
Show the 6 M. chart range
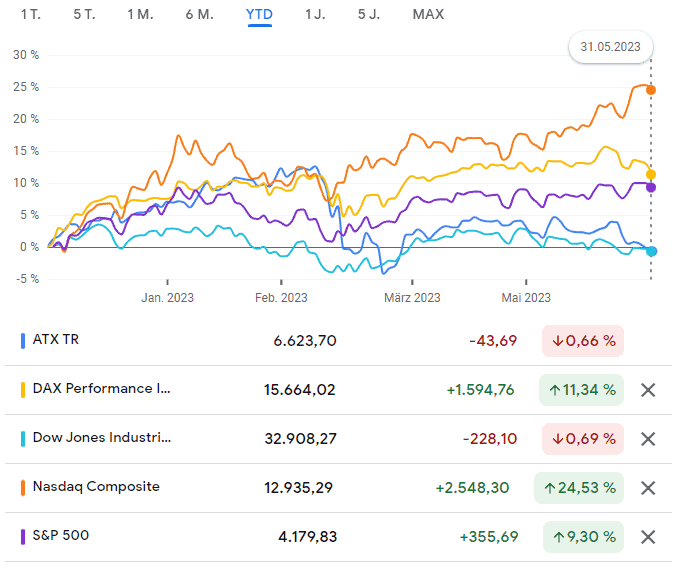(x=200, y=15)
